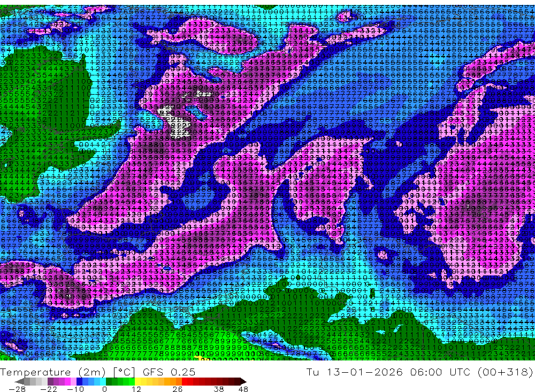The height and width of the screenshot is (392, 535).
Task: Pick the dark blue swatch on the color scale
Action: (79, 382)
